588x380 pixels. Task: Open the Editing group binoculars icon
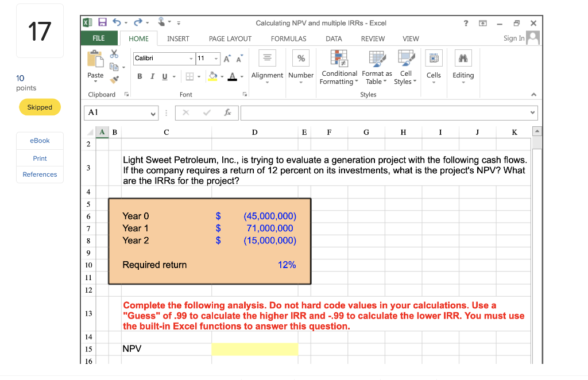463,57
